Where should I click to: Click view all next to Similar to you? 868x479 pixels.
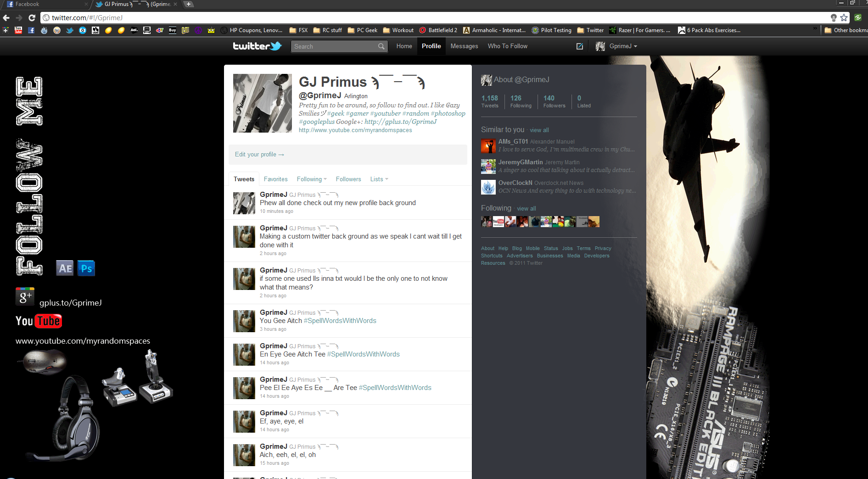point(539,130)
